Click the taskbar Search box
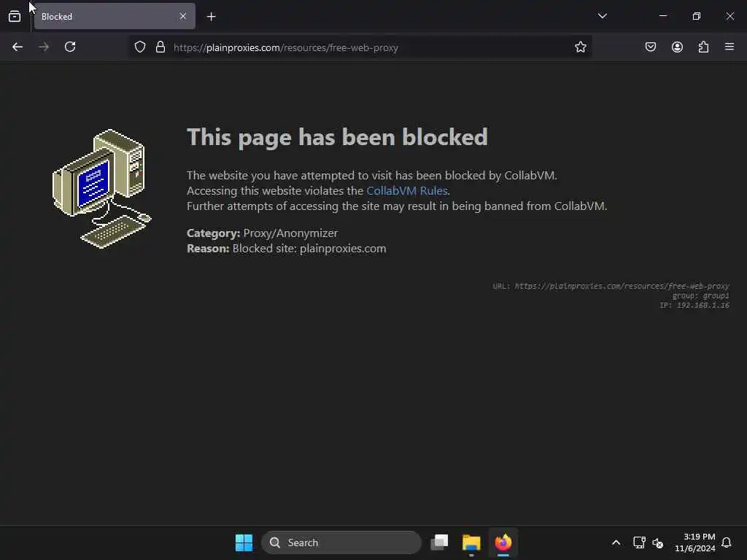Viewport: 747px width, 560px height. (341, 542)
